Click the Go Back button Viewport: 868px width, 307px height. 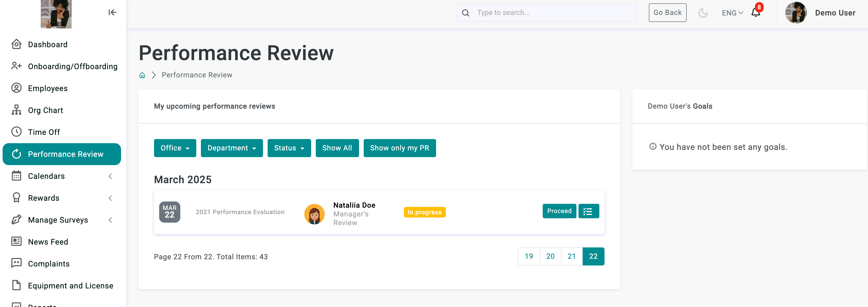(x=667, y=13)
